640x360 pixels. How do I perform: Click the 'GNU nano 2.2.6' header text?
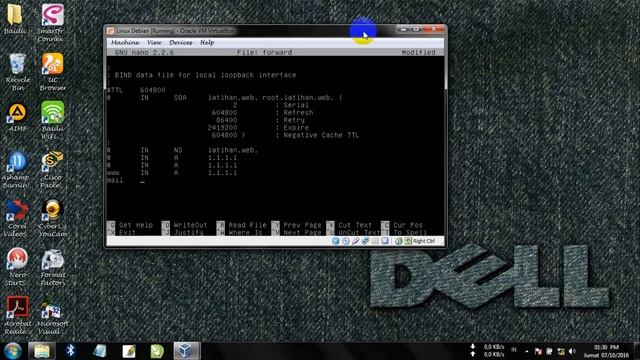144,52
